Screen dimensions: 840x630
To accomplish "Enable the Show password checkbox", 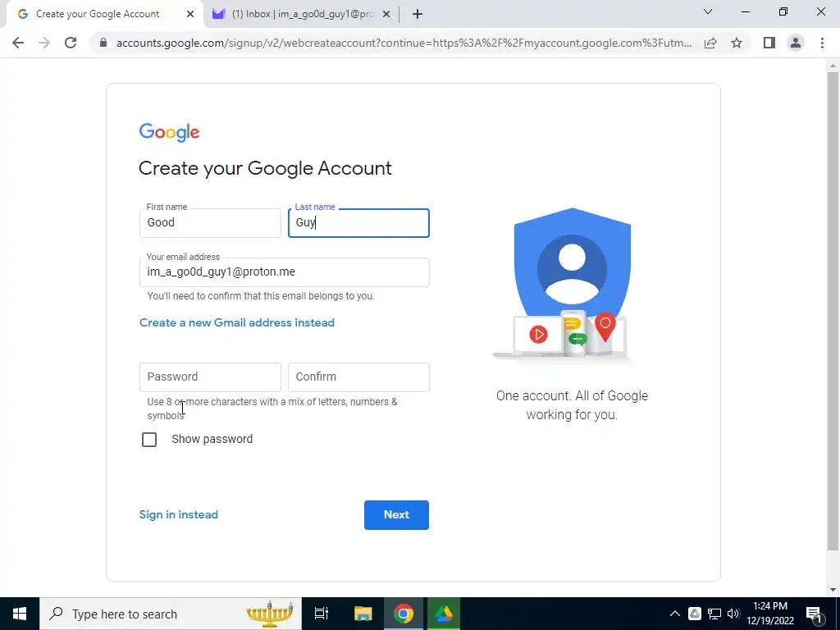I will click(149, 440).
